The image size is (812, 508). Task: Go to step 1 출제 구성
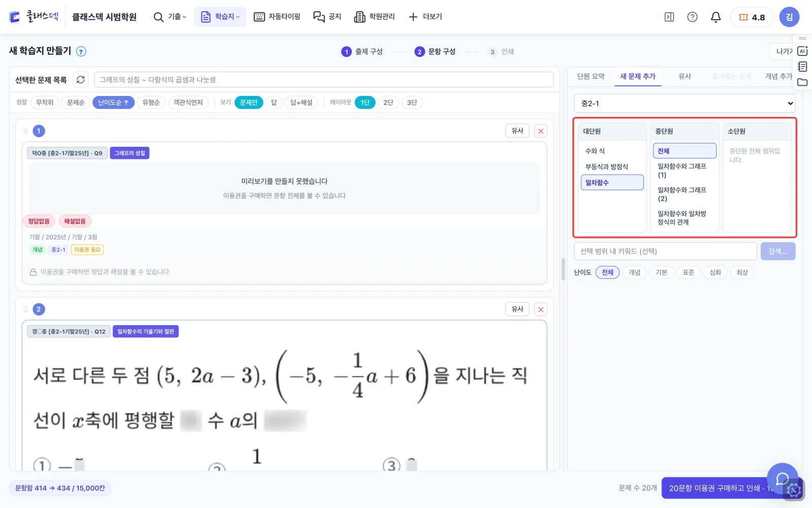coord(362,52)
